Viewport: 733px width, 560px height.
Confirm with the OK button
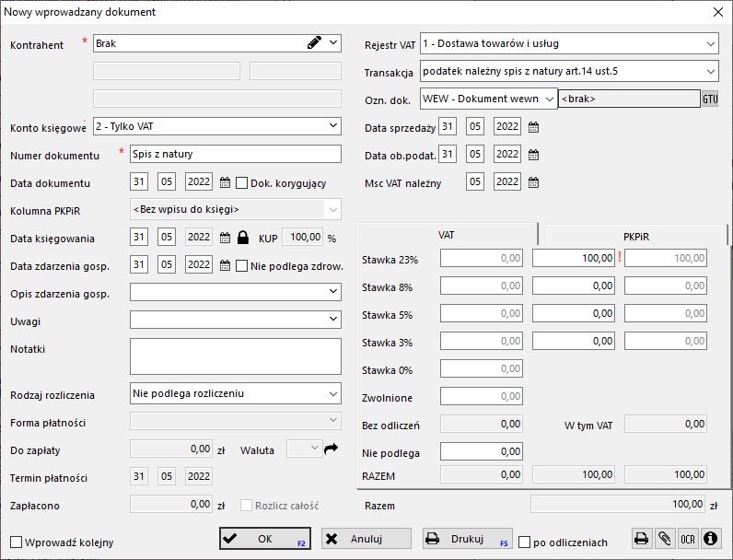[265, 539]
